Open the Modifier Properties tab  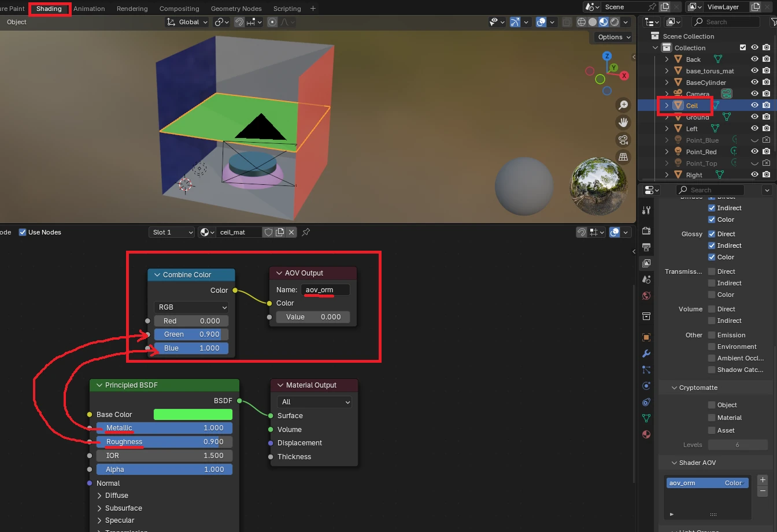[646, 353]
